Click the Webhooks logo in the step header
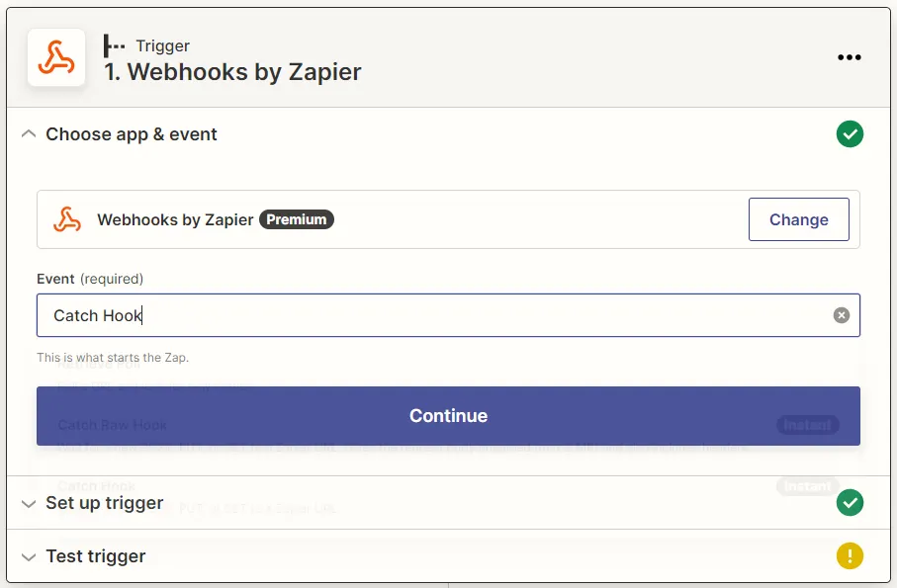The height and width of the screenshot is (588, 897). coord(55,57)
